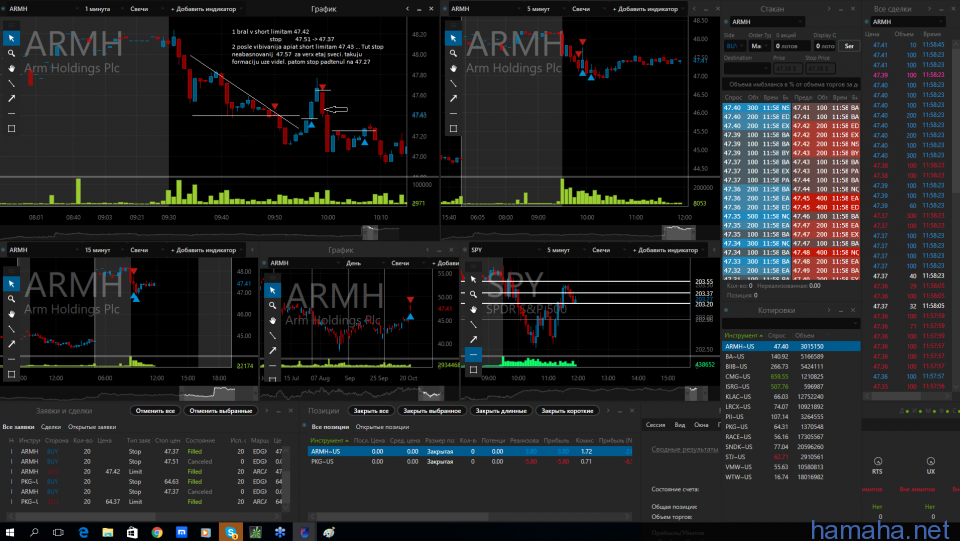The width and height of the screenshot is (960, 541).
Task: Click the 'Закрыть короткие' button
Action: point(568,411)
